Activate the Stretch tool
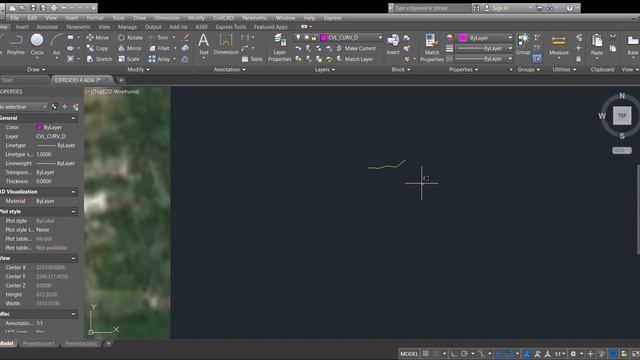Screen dimensions: 640x360 (x=99, y=59)
